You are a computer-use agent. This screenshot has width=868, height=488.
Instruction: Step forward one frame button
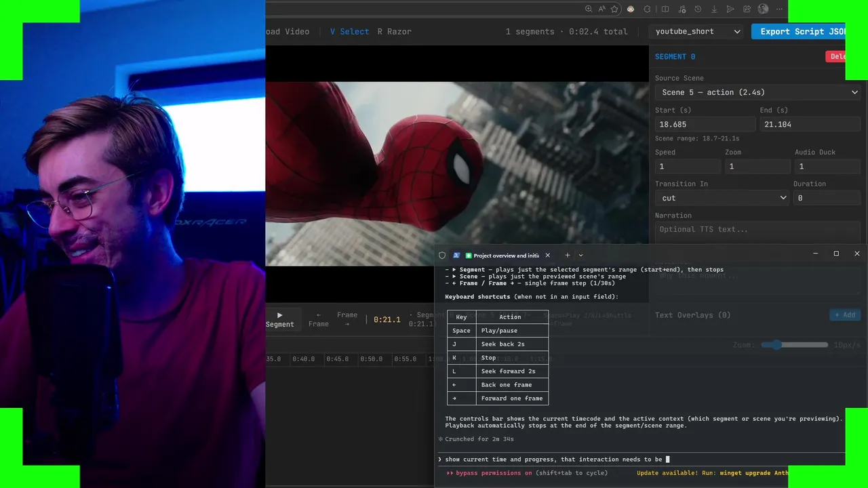pyautogui.click(x=347, y=320)
